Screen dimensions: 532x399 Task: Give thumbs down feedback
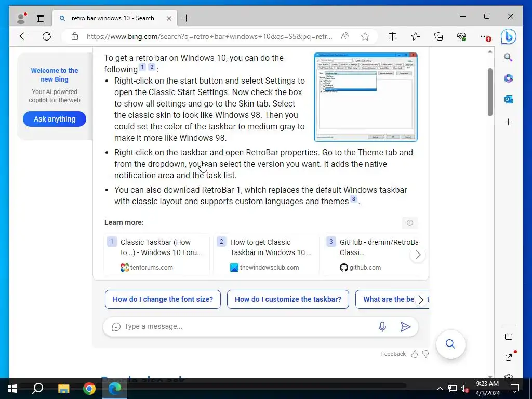pos(425,354)
